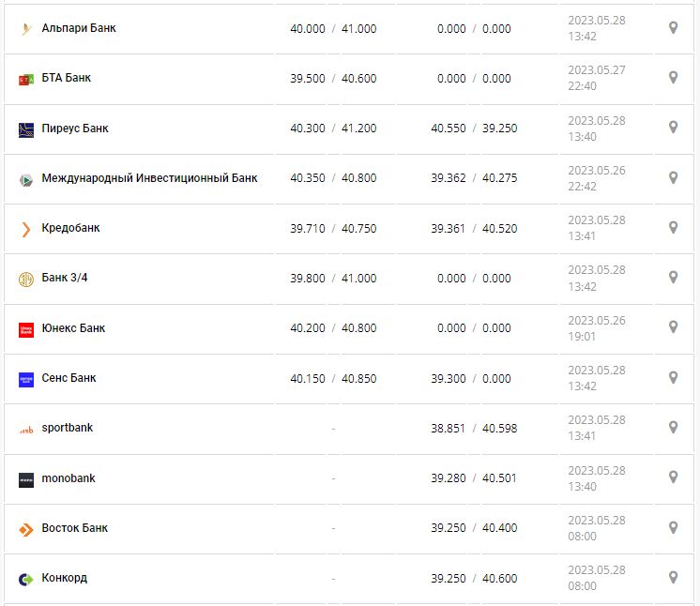Click sportbank card rate 38.851 / 40.598
Screen dimensions: 700x606
474,429
